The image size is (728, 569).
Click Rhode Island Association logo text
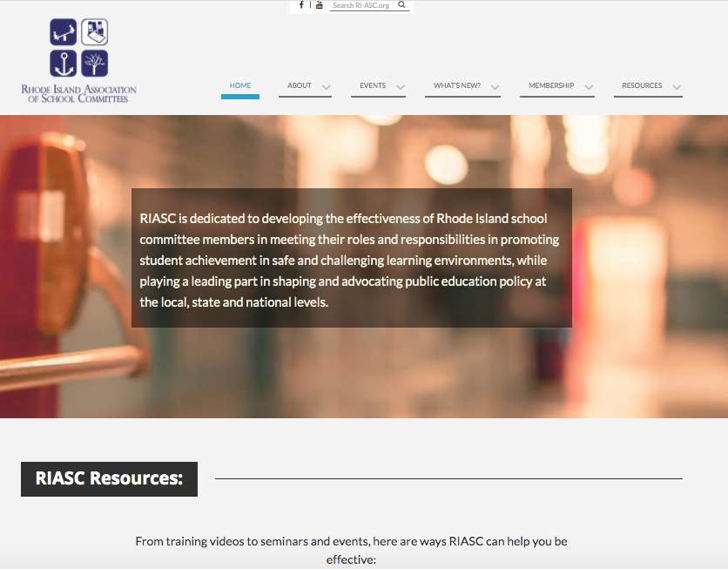tap(79, 94)
